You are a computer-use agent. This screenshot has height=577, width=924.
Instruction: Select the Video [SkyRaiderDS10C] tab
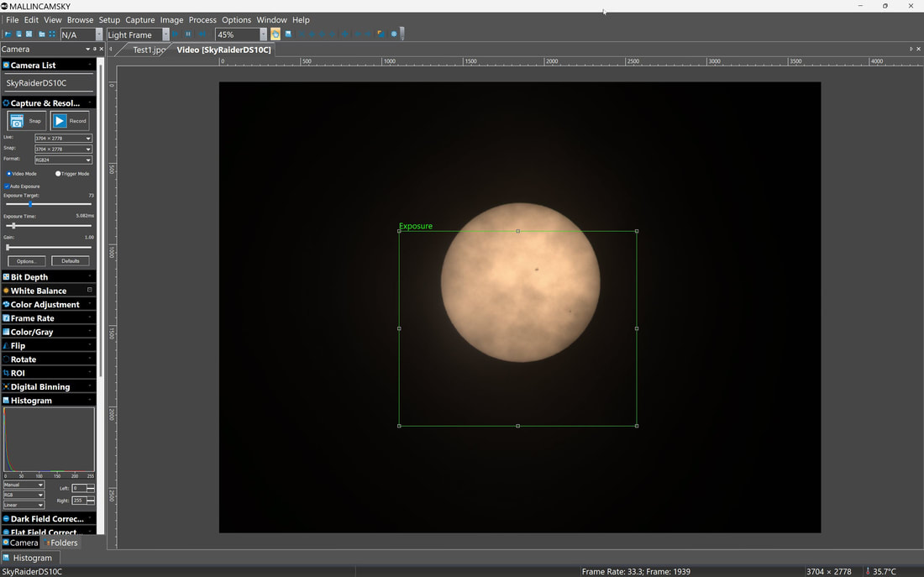(224, 50)
